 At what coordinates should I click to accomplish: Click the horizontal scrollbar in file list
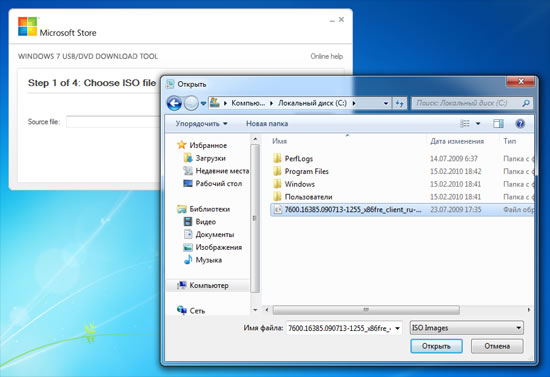point(366,310)
